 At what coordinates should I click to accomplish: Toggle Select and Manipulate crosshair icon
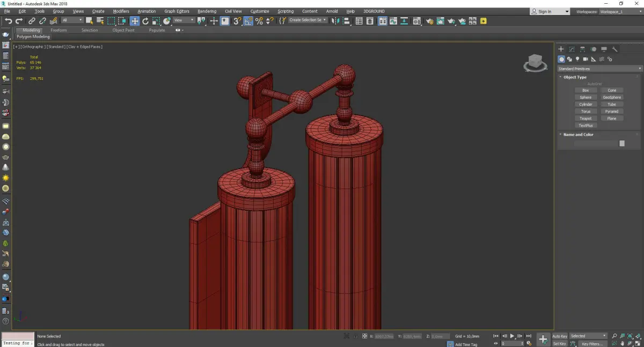[x=214, y=21]
